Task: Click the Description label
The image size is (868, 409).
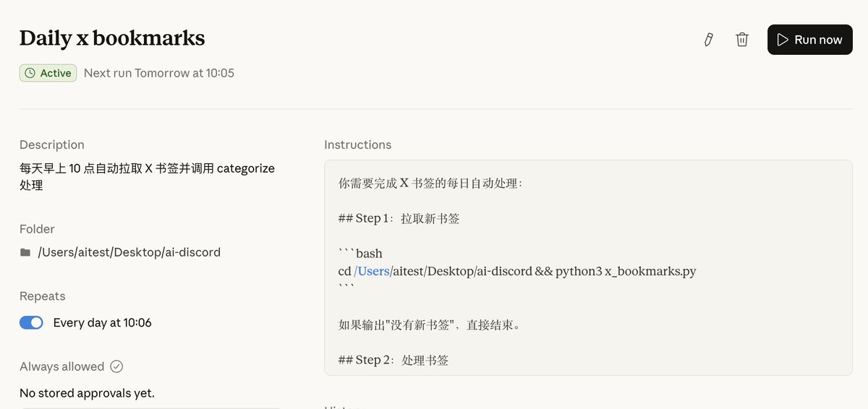Action: pyautogui.click(x=52, y=145)
